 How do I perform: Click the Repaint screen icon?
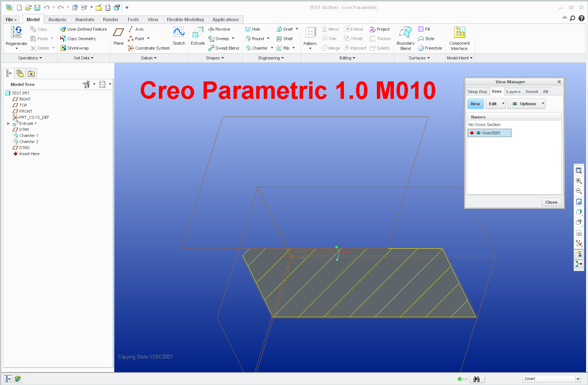tap(579, 202)
